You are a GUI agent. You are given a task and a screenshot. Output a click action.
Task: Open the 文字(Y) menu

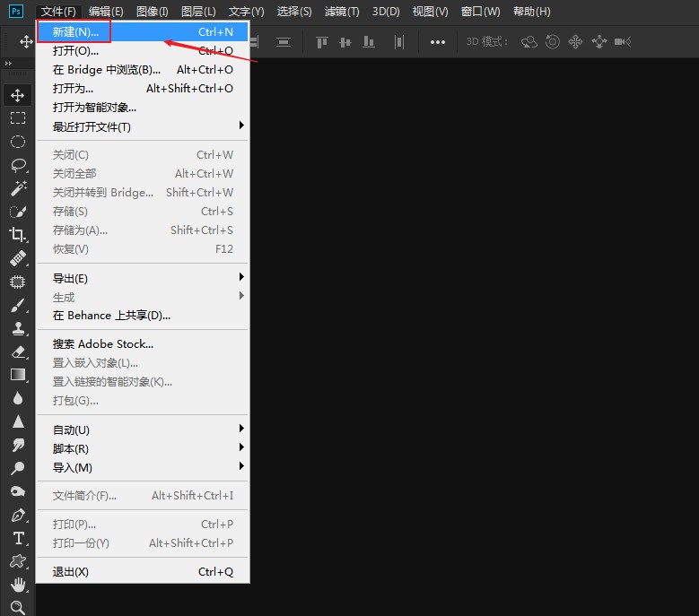tap(246, 11)
